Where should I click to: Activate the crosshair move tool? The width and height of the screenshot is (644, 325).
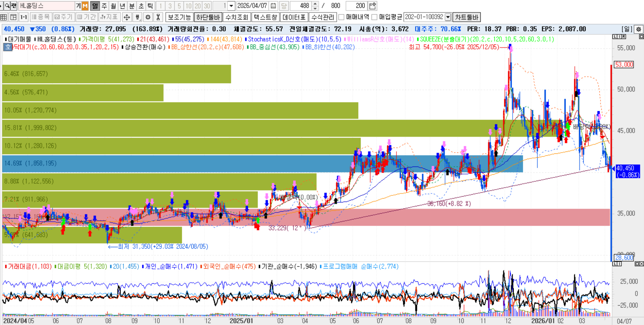(x=127, y=17)
